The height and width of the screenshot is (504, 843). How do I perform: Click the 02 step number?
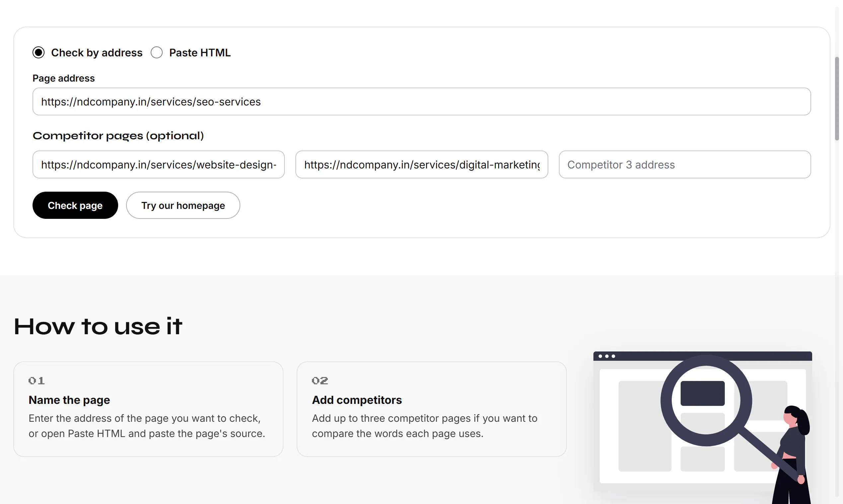click(320, 381)
